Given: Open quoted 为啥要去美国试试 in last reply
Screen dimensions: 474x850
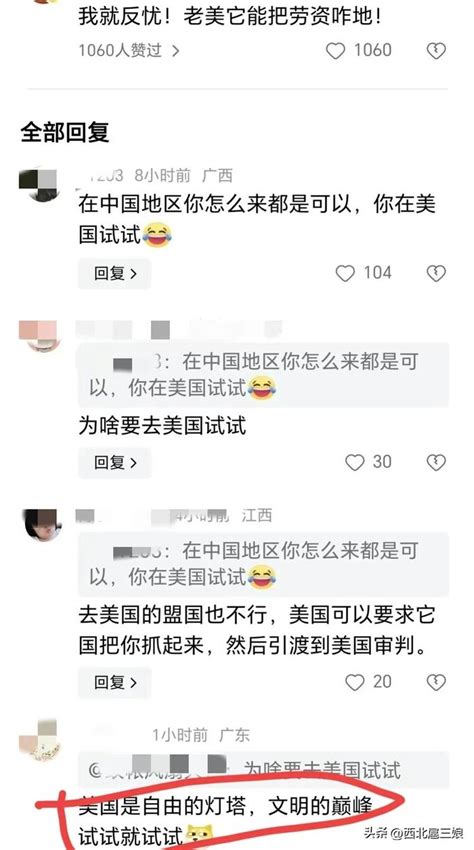Looking at the screenshot, I should pos(264,770).
